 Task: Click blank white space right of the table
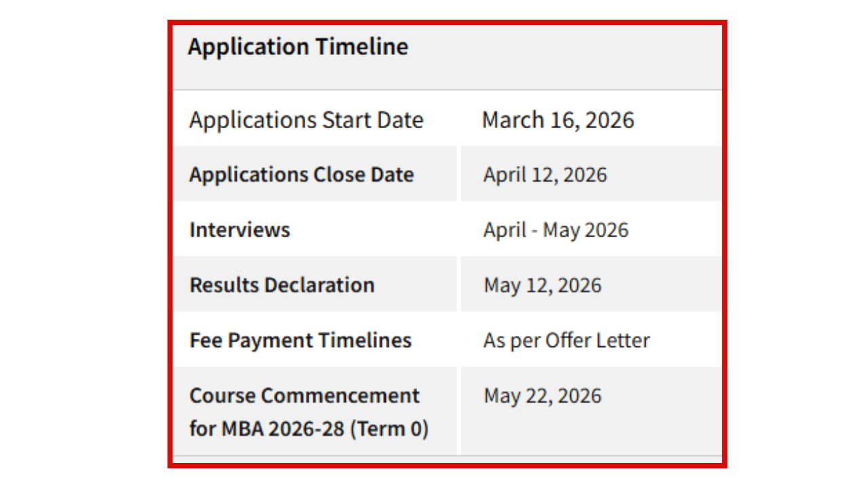pyautogui.click(x=793, y=244)
